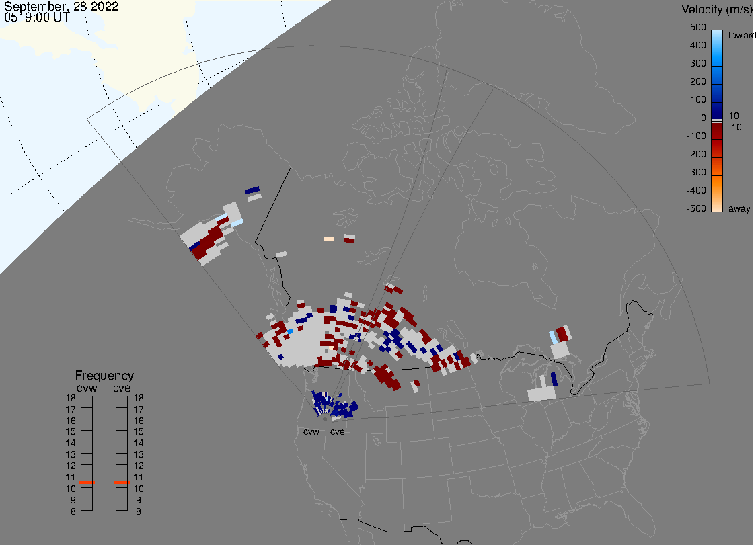Click the -500 value on velocity scale
Screen dimensions: 756x545
tap(696, 208)
